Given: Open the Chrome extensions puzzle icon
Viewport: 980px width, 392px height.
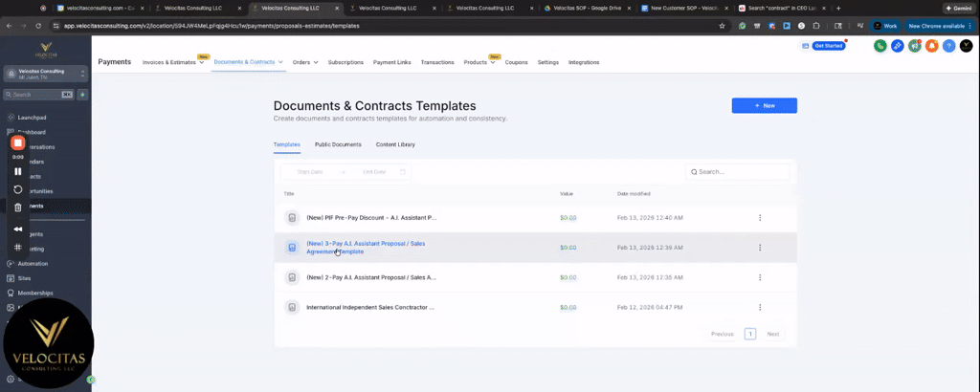Looking at the screenshot, I should pyautogui.click(x=816, y=26).
